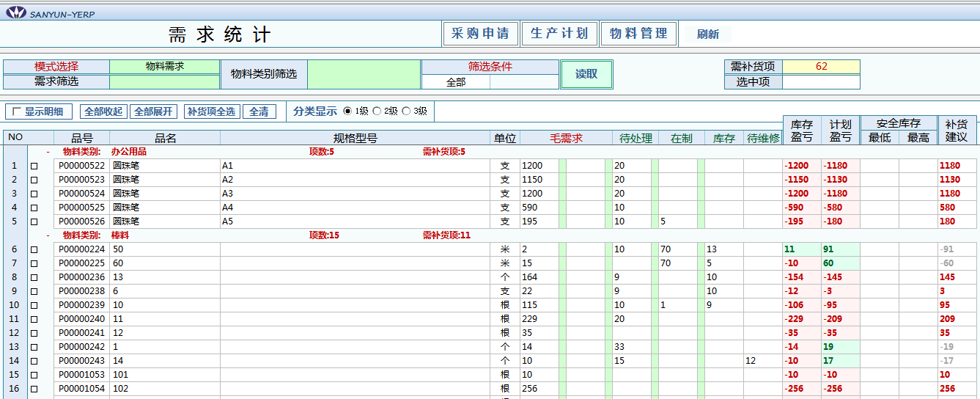This screenshot has height=399, width=980.
Task: Click the 全清 clear button
Action: (x=259, y=111)
